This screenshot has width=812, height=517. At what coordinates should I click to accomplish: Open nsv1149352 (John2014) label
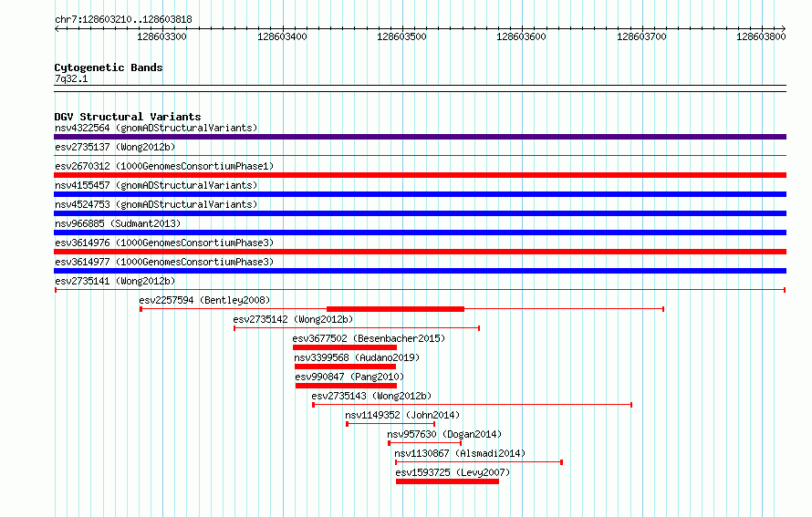402,415
